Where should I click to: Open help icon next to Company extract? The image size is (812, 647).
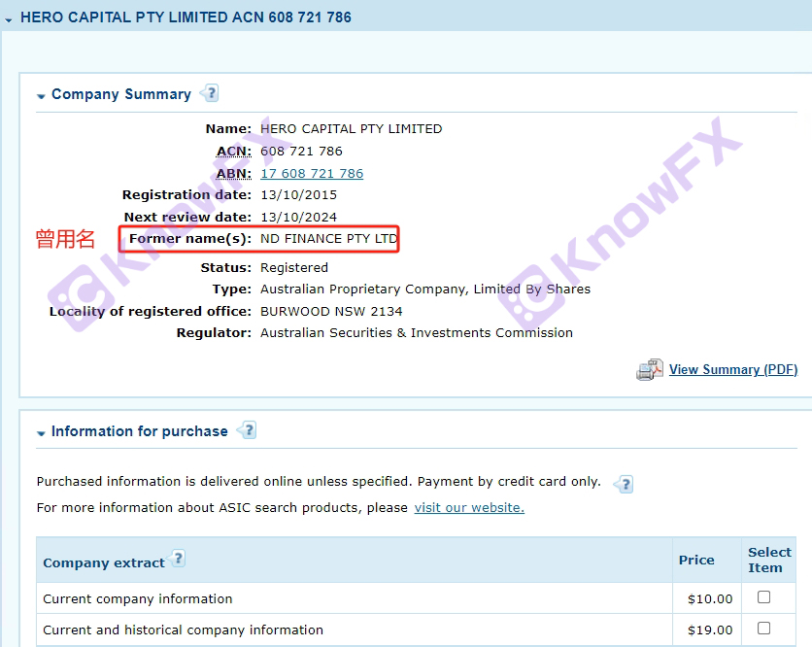[177, 559]
